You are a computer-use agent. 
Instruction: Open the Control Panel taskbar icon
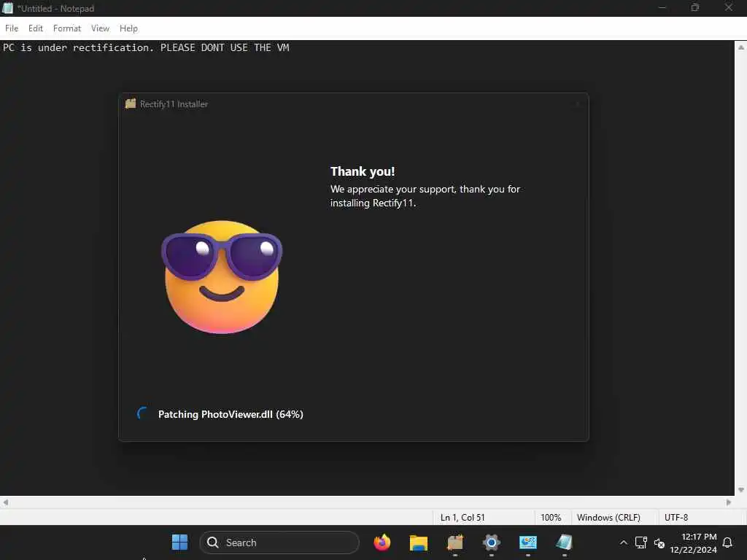[x=528, y=542]
